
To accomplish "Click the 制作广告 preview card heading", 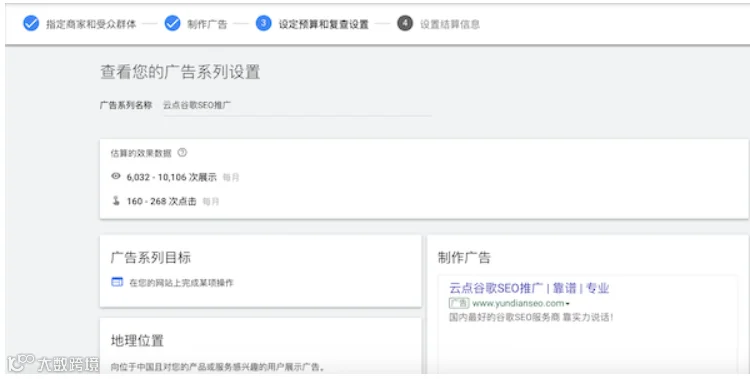I will 464,257.
